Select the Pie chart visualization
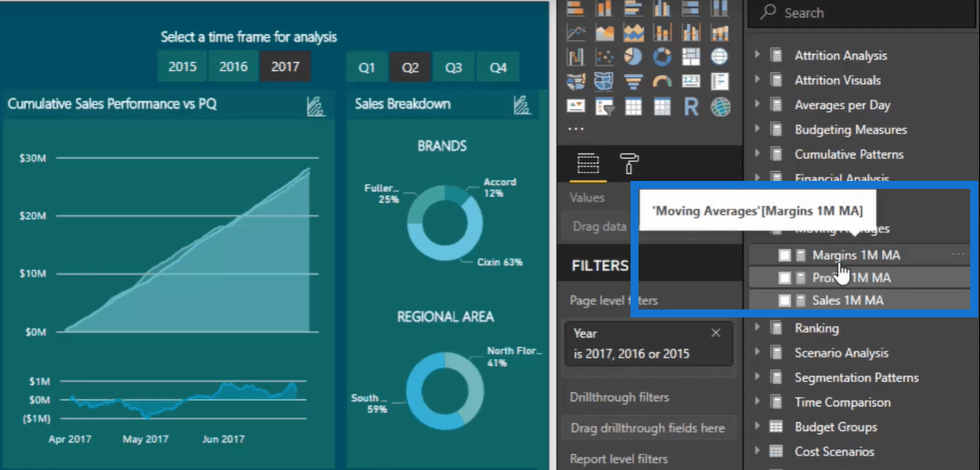This screenshot has width=980, height=470. coord(634,57)
